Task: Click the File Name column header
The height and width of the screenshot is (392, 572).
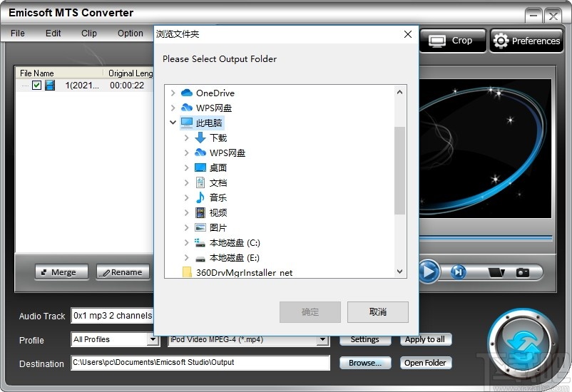Action: (59, 73)
